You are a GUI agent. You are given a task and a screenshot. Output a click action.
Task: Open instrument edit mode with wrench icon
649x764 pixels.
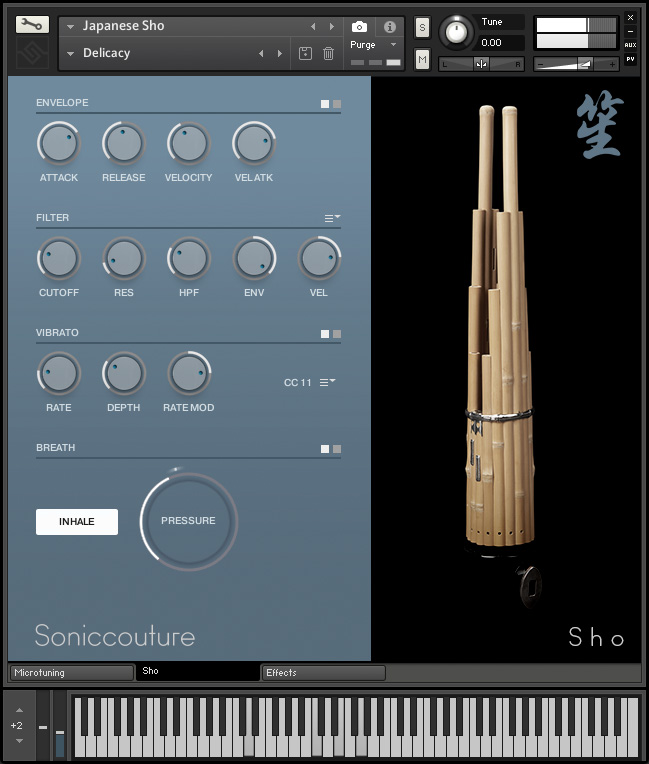(x=32, y=24)
